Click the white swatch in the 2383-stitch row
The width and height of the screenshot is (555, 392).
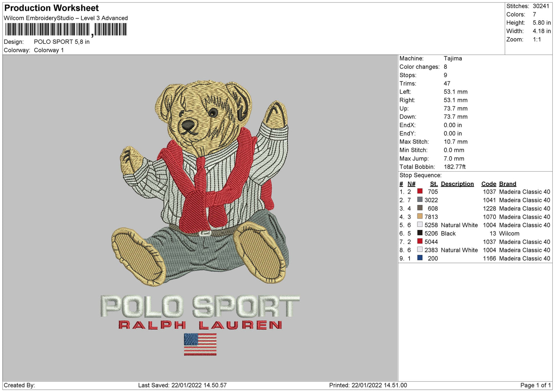420,250
